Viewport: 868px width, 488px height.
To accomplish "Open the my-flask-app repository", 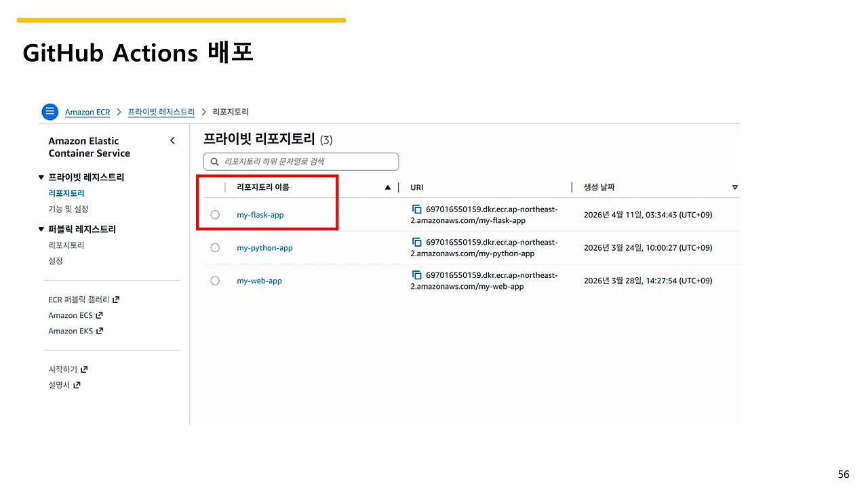I will coord(260,215).
